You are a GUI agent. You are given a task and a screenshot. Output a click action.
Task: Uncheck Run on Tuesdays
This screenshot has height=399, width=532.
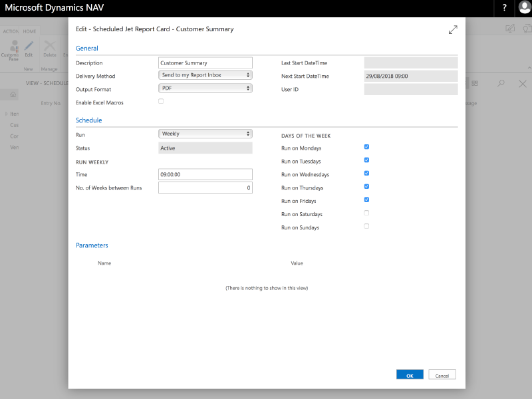[366, 160]
